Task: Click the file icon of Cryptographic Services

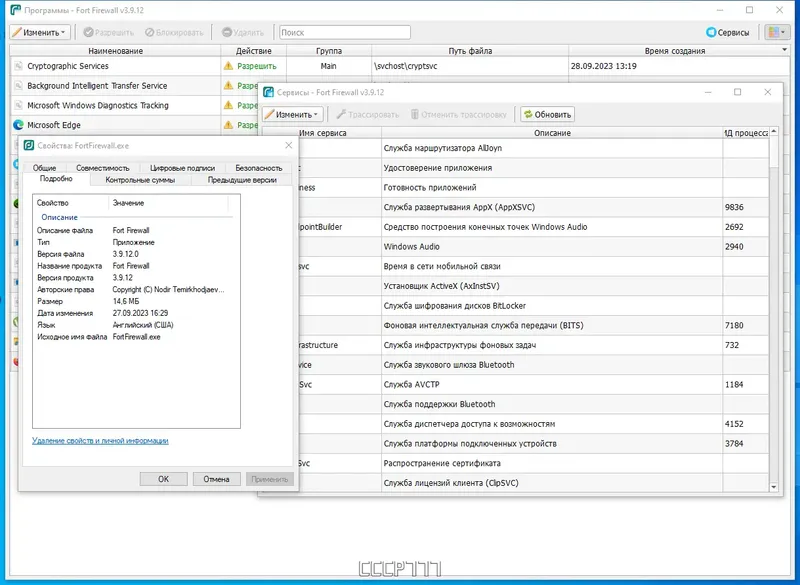Action: point(18,66)
